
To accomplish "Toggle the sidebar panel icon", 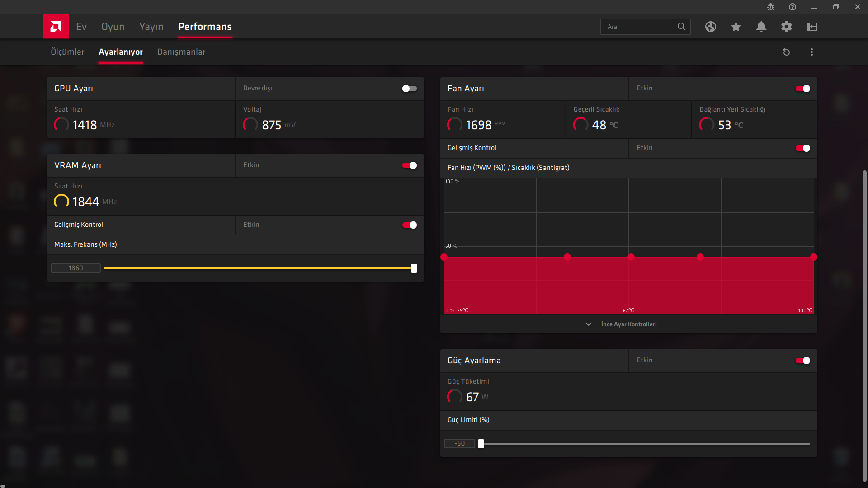I will coord(812,27).
